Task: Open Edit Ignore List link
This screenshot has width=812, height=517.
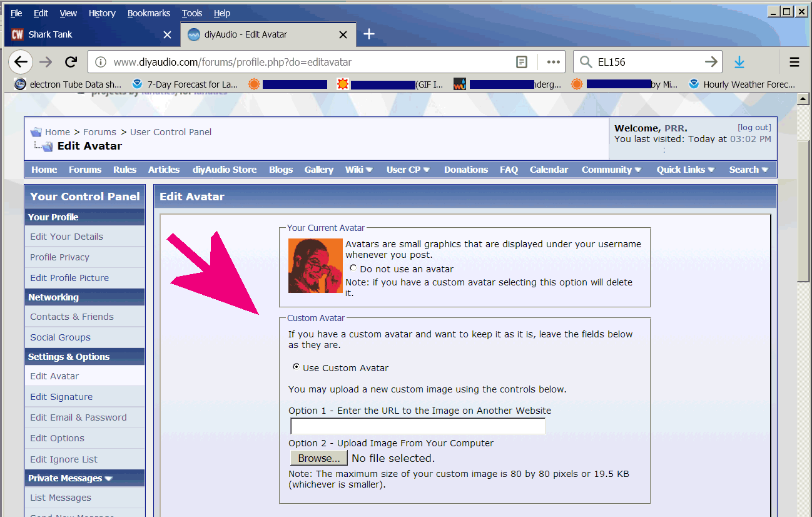Action: (64, 459)
